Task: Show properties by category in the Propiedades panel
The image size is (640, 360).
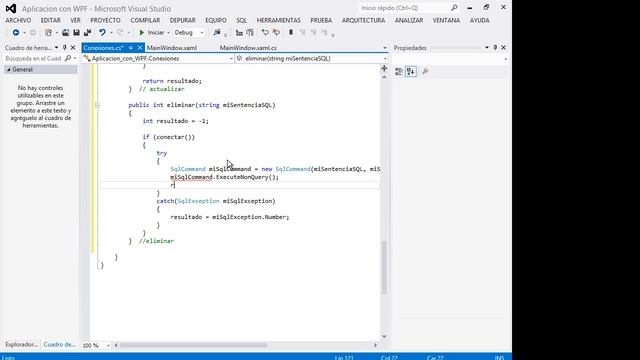Action: (399, 72)
